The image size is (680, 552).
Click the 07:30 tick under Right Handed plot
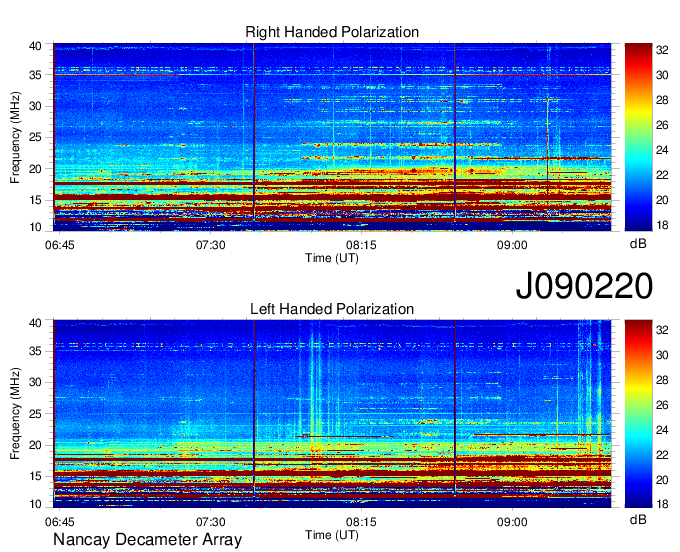point(210,245)
